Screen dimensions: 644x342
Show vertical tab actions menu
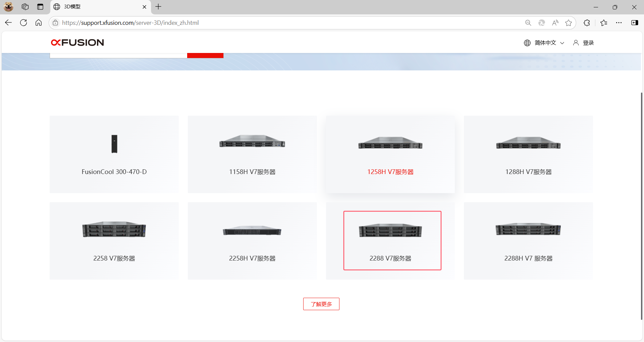point(40,7)
